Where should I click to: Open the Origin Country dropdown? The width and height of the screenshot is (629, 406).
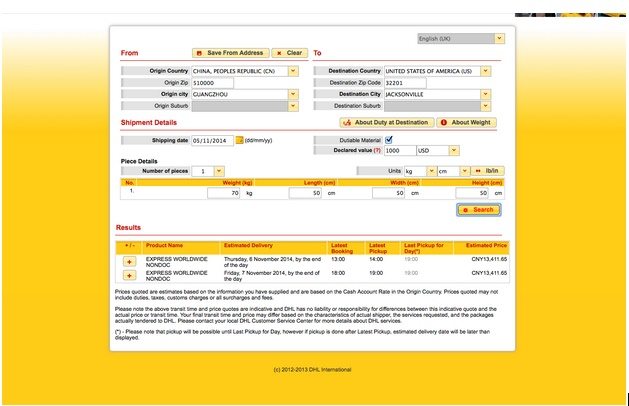(x=293, y=71)
